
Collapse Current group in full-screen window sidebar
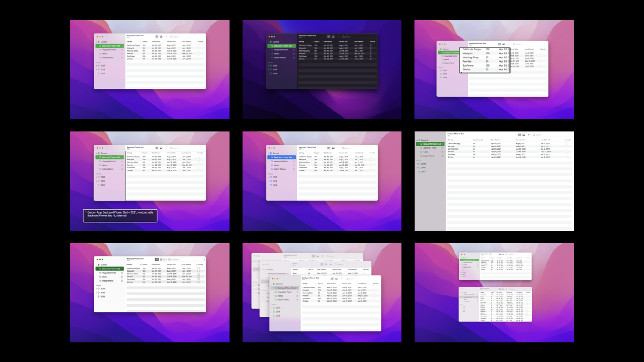pyautogui.click(x=417, y=140)
